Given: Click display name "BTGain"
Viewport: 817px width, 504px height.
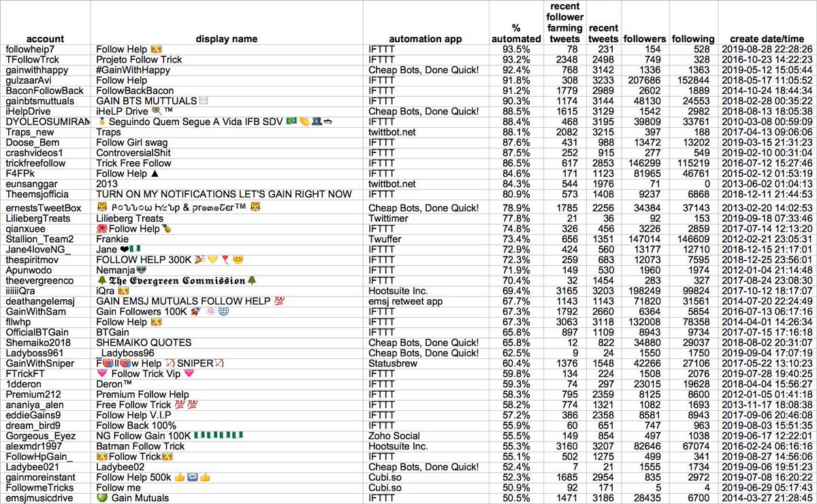Looking at the screenshot, I should coord(111,332).
